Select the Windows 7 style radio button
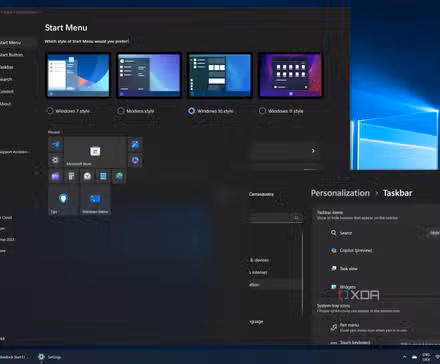 (50, 111)
